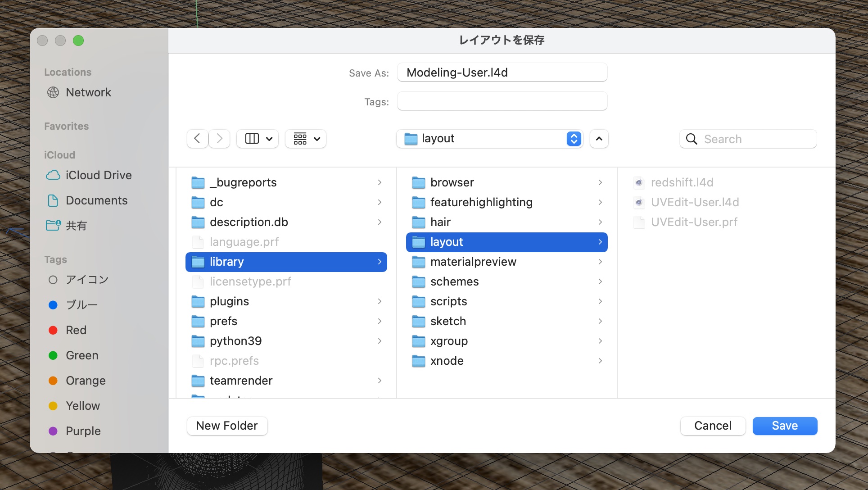868x490 pixels.
Task: Select the Red tag
Action: click(x=76, y=330)
